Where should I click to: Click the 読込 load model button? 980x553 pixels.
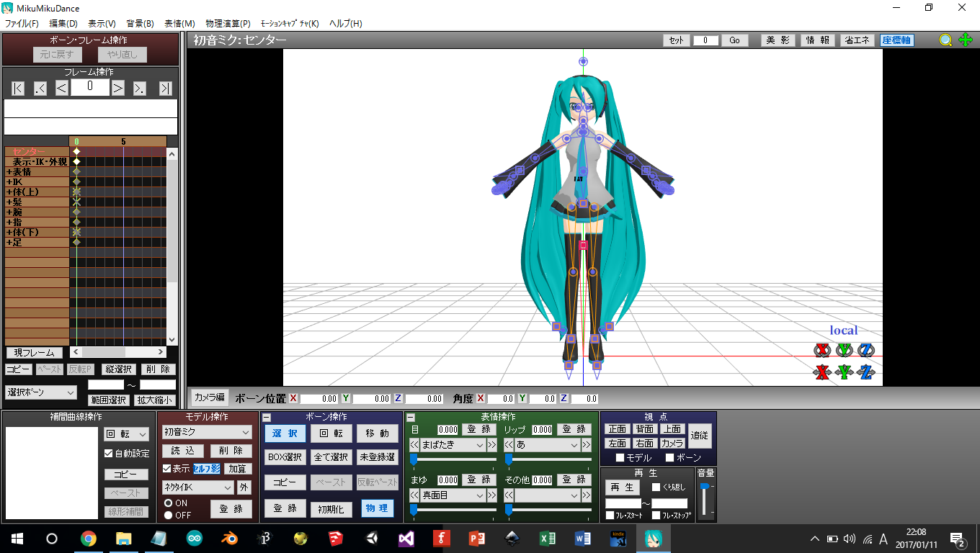coord(182,451)
